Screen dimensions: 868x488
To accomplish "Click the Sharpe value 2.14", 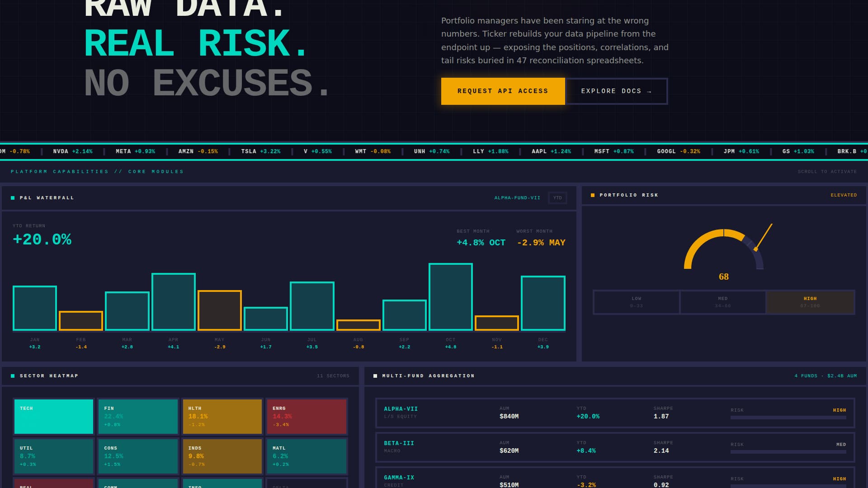I will [x=661, y=451].
